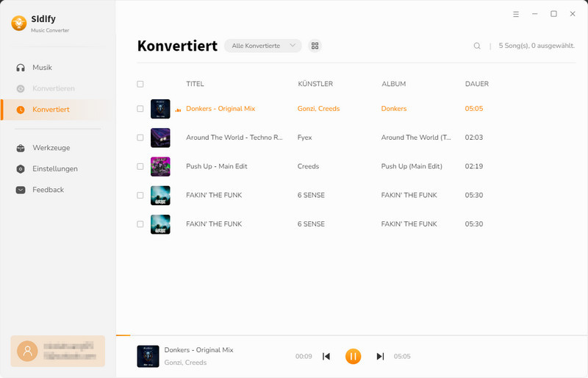Screen dimensions: 588x378
Task: Open Einstellungen from the sidebar
Action: [x=58, y=169]
